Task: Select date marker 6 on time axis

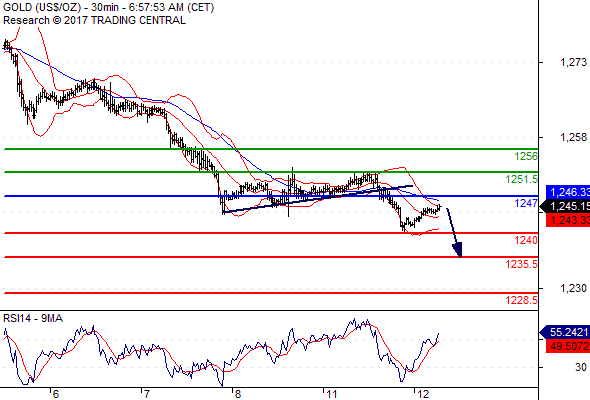Action: (x=56, y=394)
